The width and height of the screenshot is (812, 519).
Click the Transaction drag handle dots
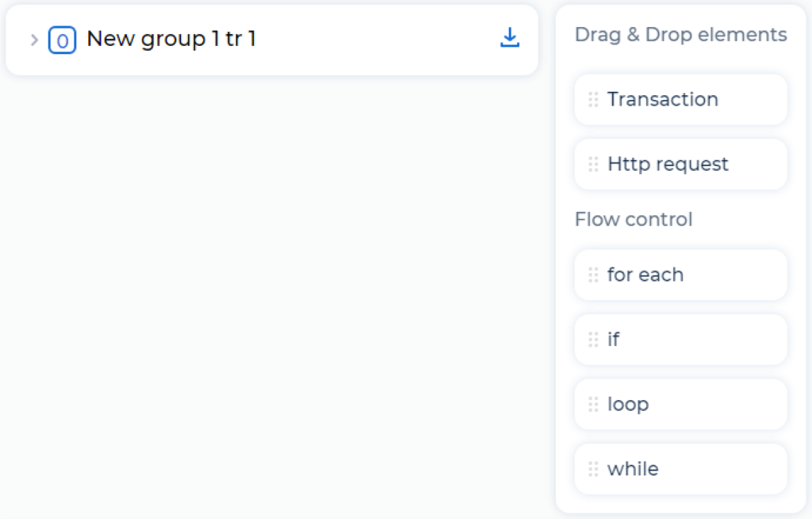pyautogui.click(x=593, y=99)
